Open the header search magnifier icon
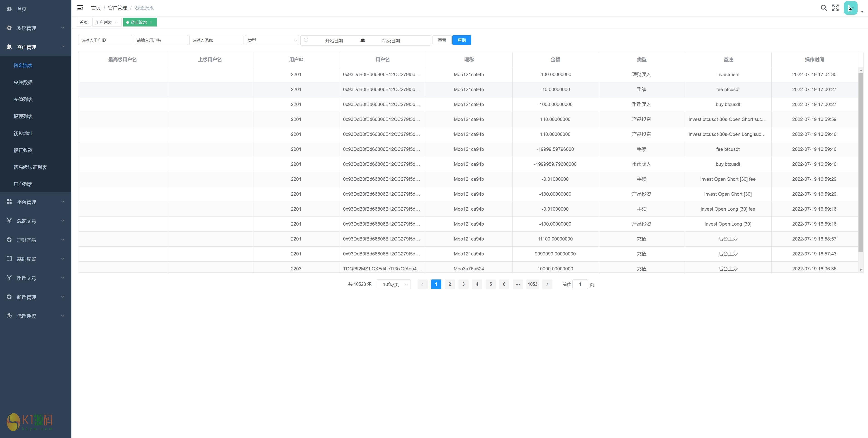The width and height of the screenshot is (868, 438). pos(824,8)
